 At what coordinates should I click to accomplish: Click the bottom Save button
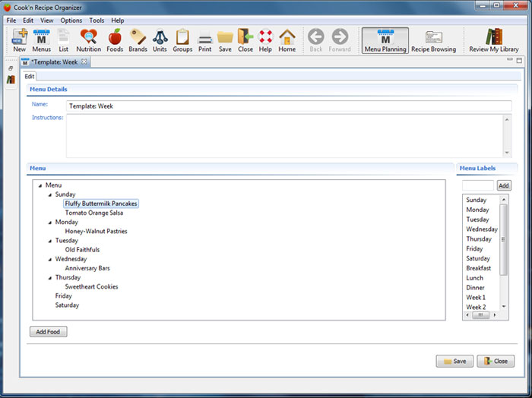454,361
